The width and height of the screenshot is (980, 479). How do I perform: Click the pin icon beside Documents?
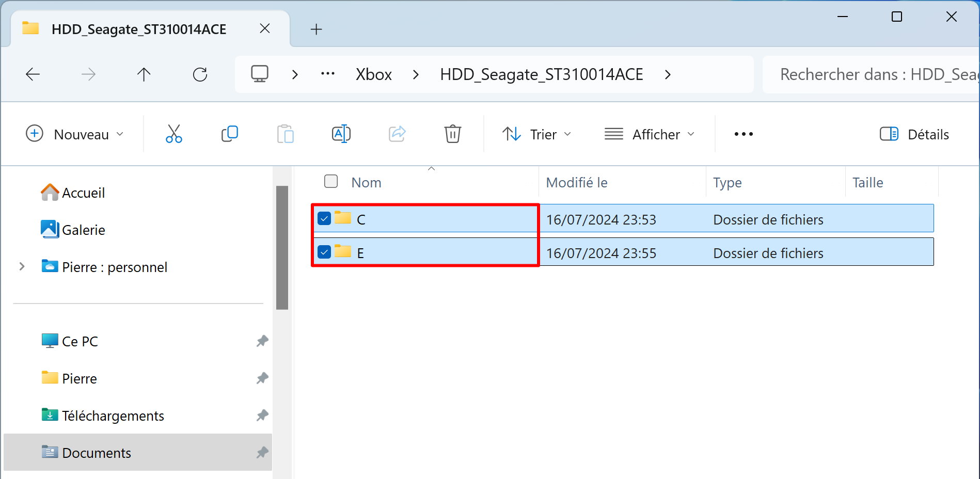[x=262, y=453]
